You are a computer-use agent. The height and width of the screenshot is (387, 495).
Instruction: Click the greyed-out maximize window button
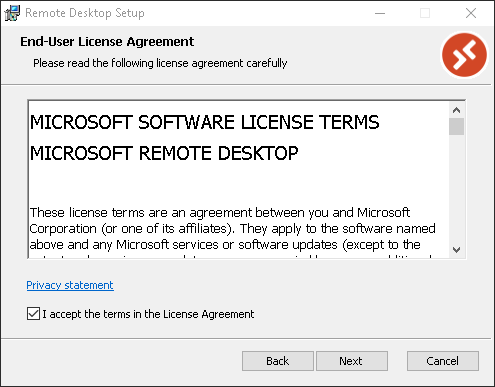pyautogui.click(x=425, y=13)
